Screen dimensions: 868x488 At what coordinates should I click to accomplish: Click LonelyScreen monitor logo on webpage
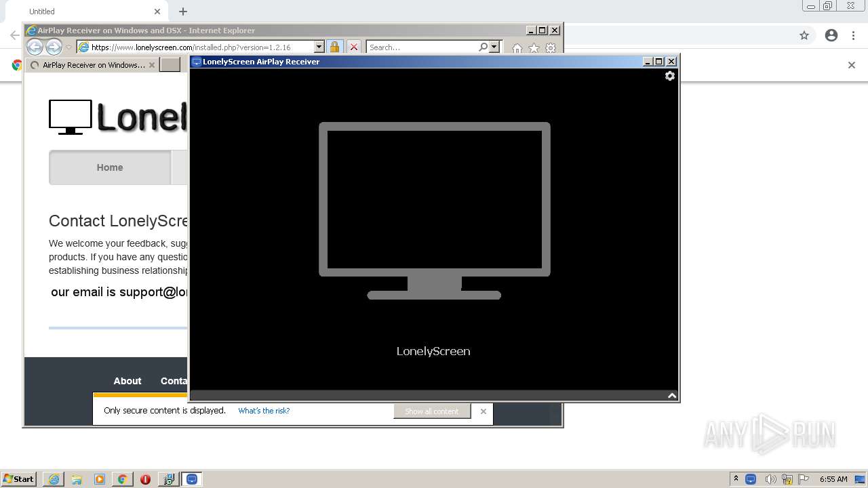[70, 117]
